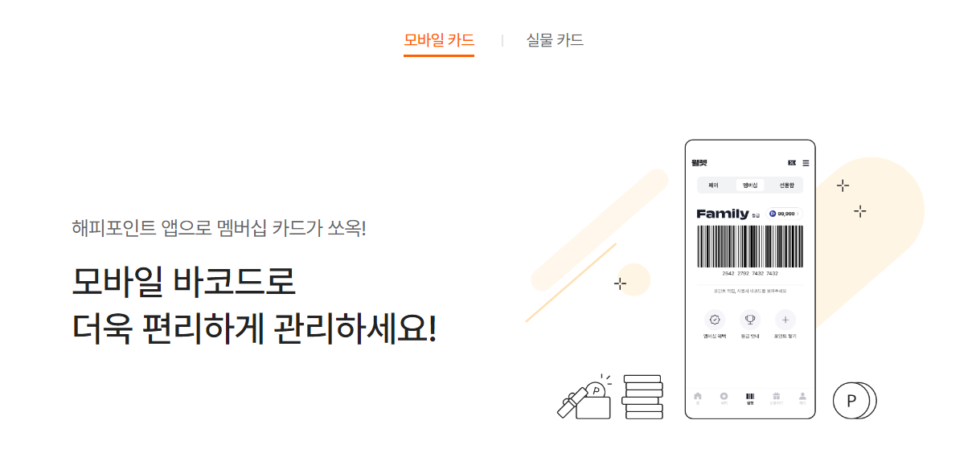The image size is (980, 461).
Task: Click the Family grade label
Action: [723, 214]
